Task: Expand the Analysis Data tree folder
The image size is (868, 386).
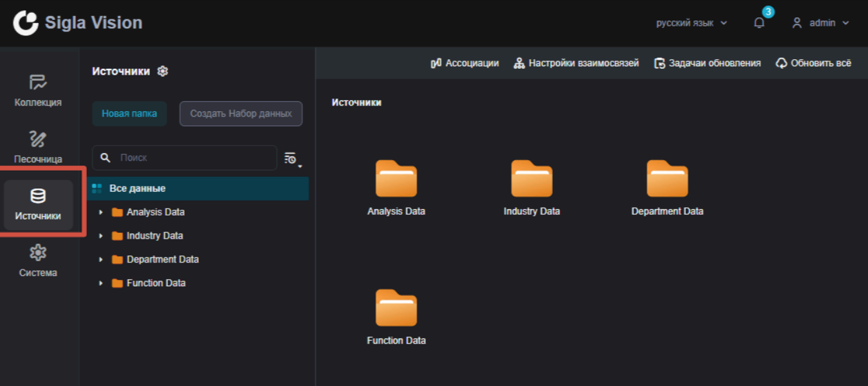Action: tap(100, 212)
